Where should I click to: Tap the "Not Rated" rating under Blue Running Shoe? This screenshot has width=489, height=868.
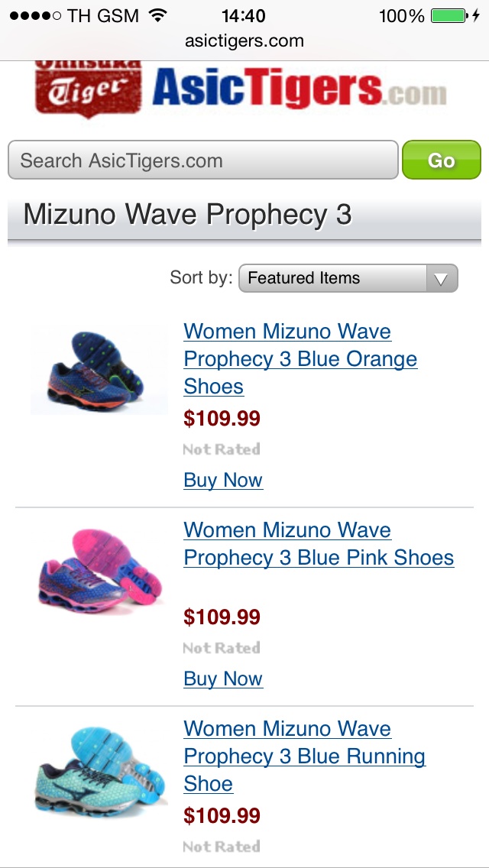[x=222, y=847]
